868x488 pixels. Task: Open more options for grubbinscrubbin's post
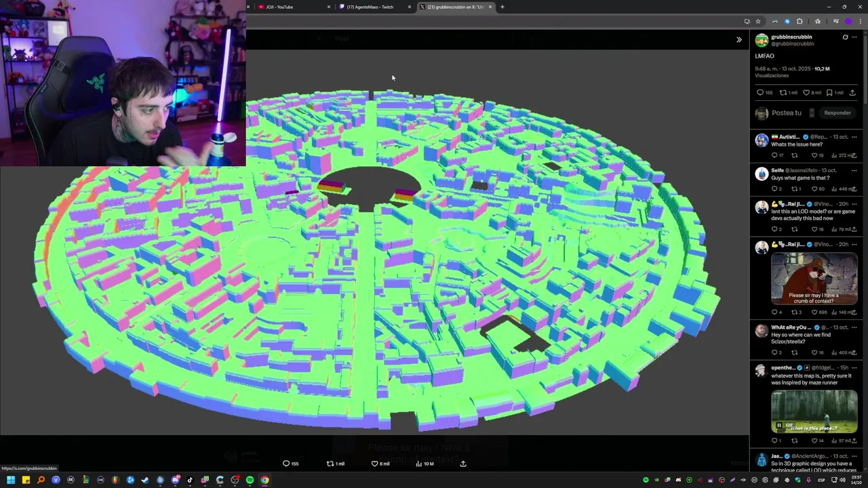coord(854,37)
